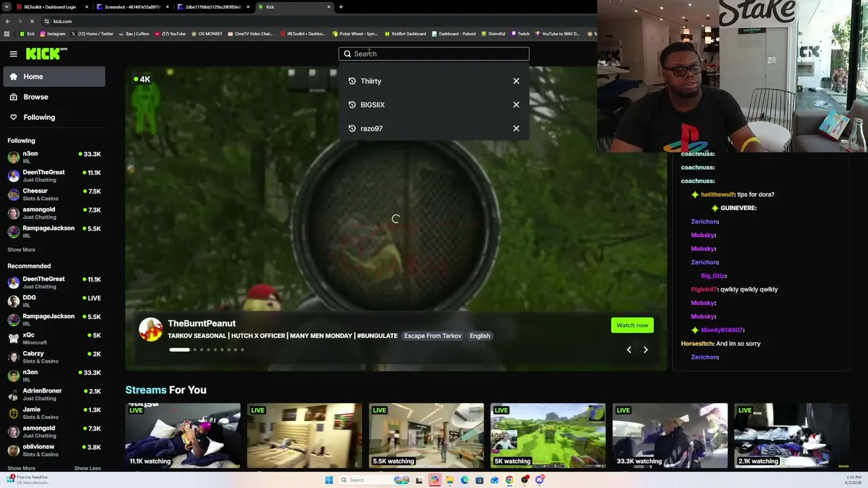Open DDG channel in Recommended list
The image size is (868, 488).
pyautogui.click(x=54, y=301)
